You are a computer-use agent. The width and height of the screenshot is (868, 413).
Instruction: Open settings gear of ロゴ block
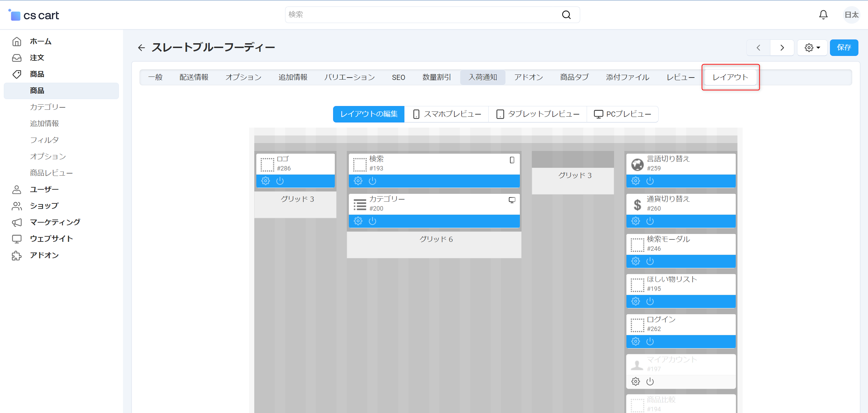click(x=266, y=181)
